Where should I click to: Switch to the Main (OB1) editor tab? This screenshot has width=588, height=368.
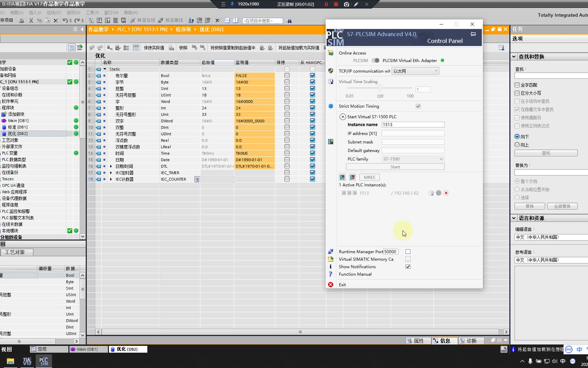tap(88, 349)
